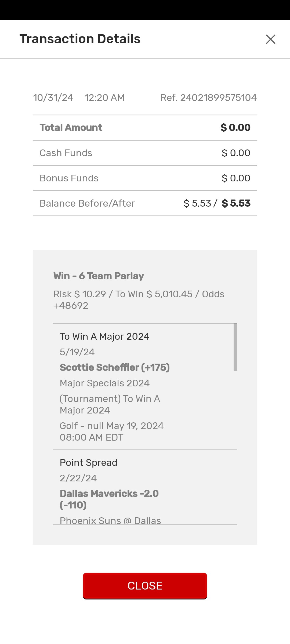Click the Total Amount row label
The image size is (290, 644).
pos(71,127)
